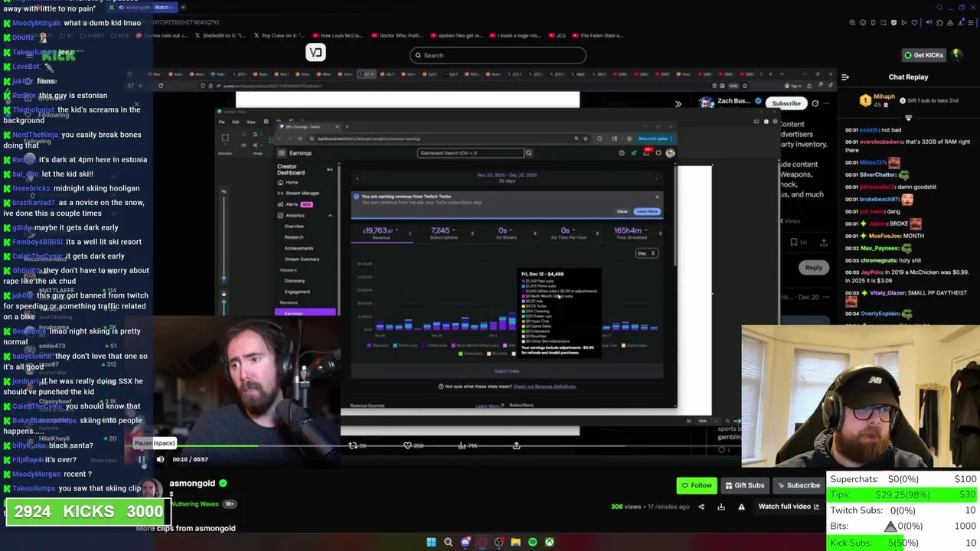Open Windows taskbar search

(448, 543)
